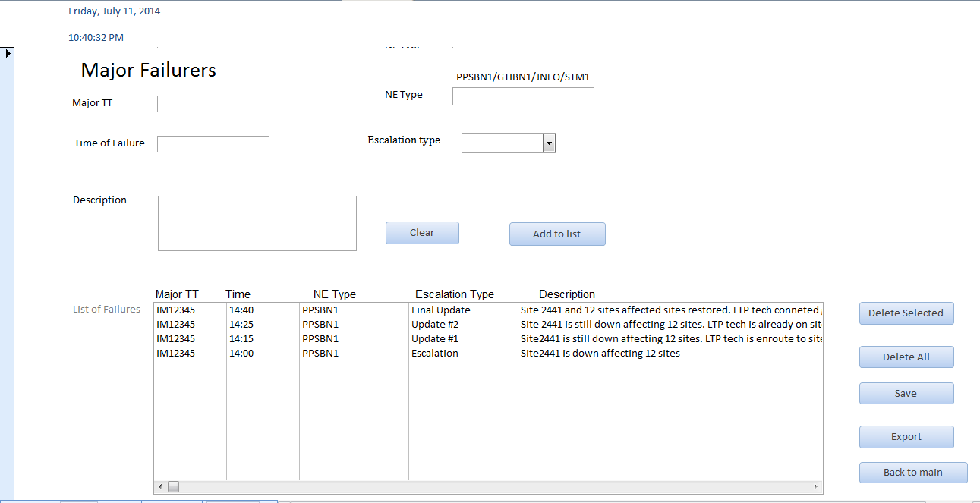Viewport: 980px width, 503px height.
Task: Click the PPSBN1 cell in the 14:00 row
Action: tap(320, 354)
